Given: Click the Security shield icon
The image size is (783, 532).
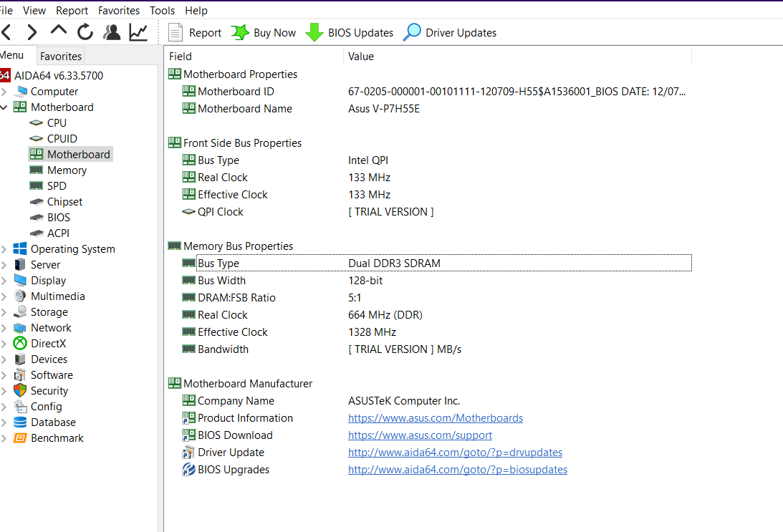Looking at the screenshot, I should click(20, 391).
